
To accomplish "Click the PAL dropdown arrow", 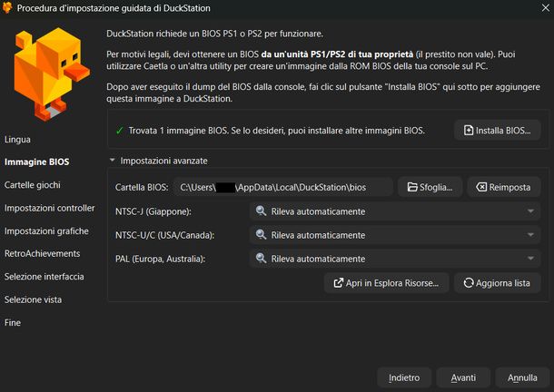I will [530, 259].
